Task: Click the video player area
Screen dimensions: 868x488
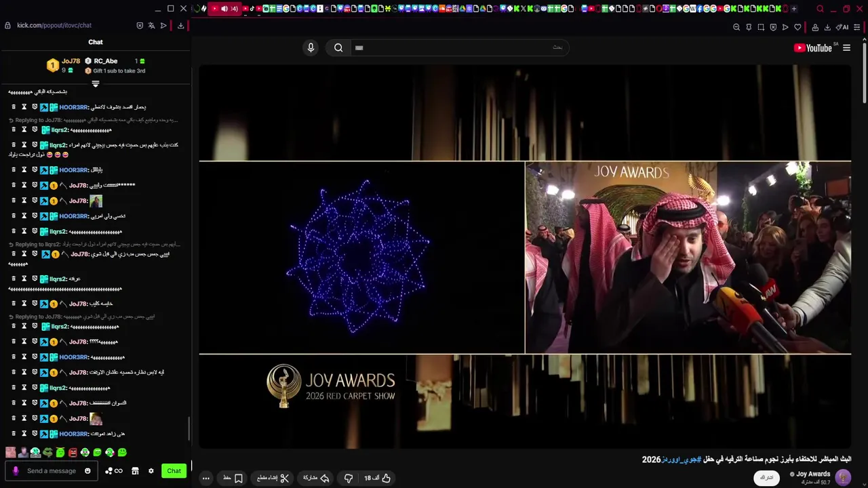Action: click(525, 256)
